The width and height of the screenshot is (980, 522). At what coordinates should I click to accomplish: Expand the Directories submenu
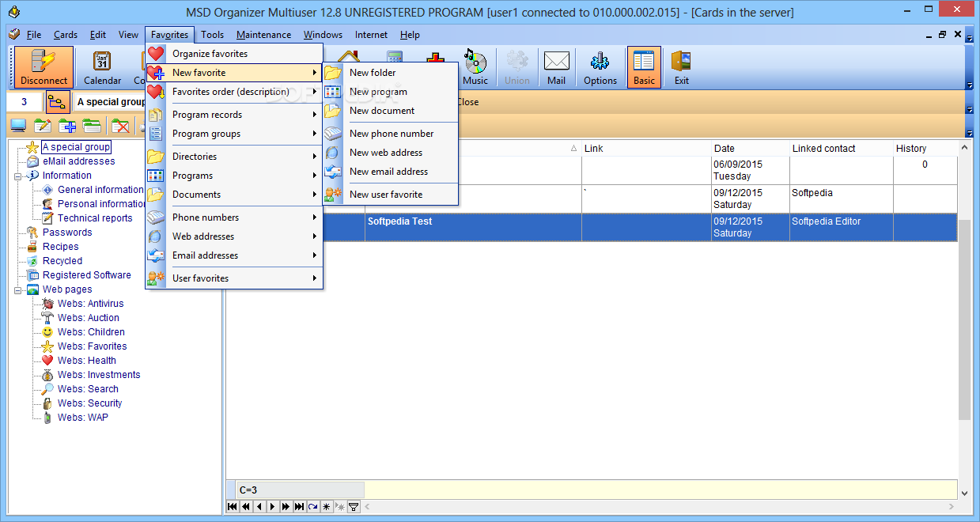(235, 157)
